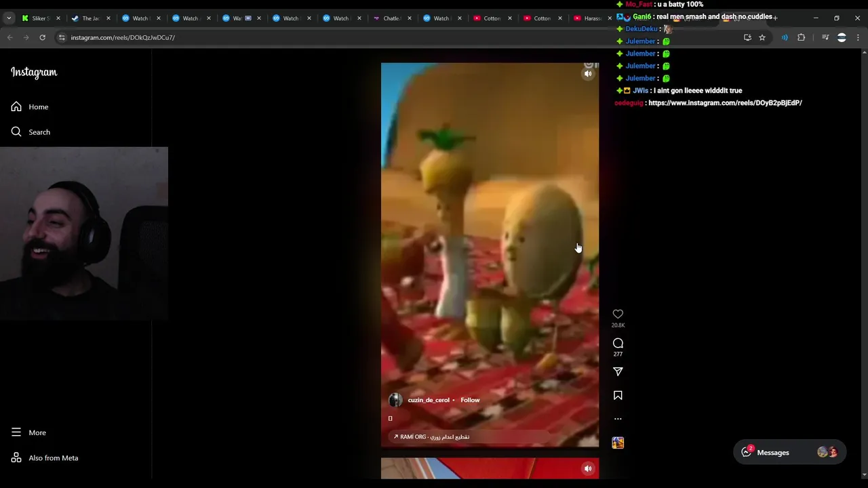Viewport: 868px width, 488px height.
Task: Reload the Instagram page
Action: coord(42,37)
